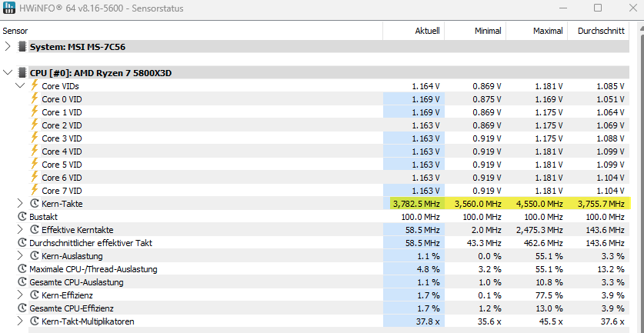644x333 pixels.
Task: Click the lightning icon of Core 6 VID
Action: pos(35,178)
